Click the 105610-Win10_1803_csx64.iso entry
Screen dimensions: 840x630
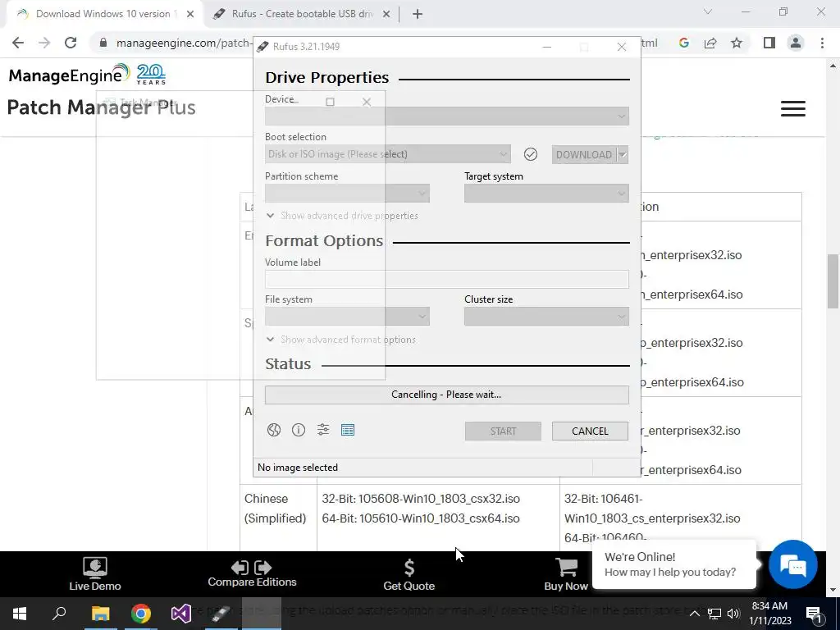point(439,518)
